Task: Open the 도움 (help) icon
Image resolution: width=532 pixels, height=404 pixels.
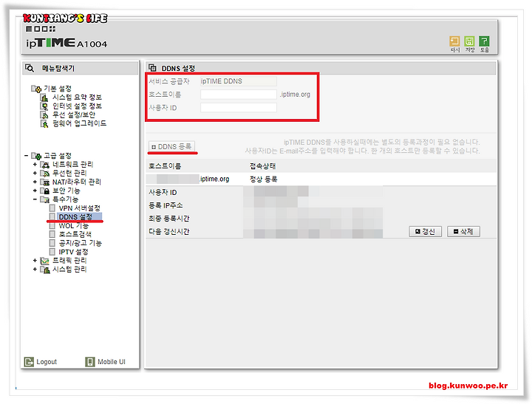Action: [484, 41]
